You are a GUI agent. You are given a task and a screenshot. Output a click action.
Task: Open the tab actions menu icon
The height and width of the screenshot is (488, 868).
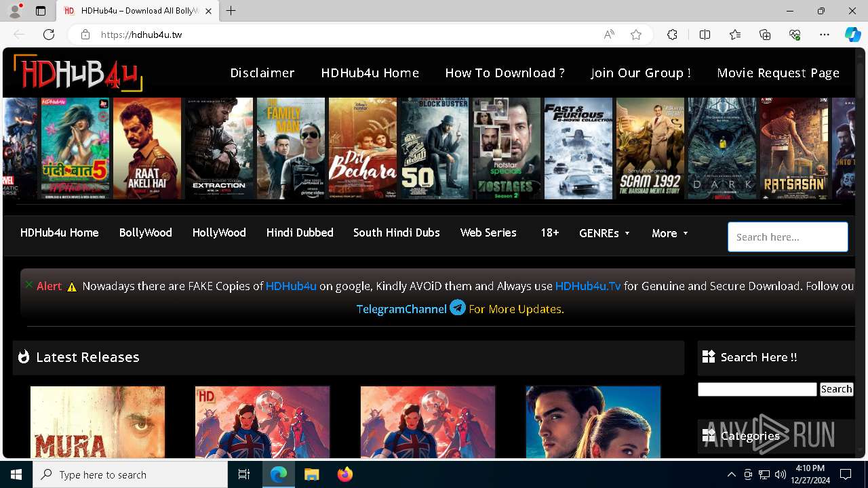(x=41, y=11)
